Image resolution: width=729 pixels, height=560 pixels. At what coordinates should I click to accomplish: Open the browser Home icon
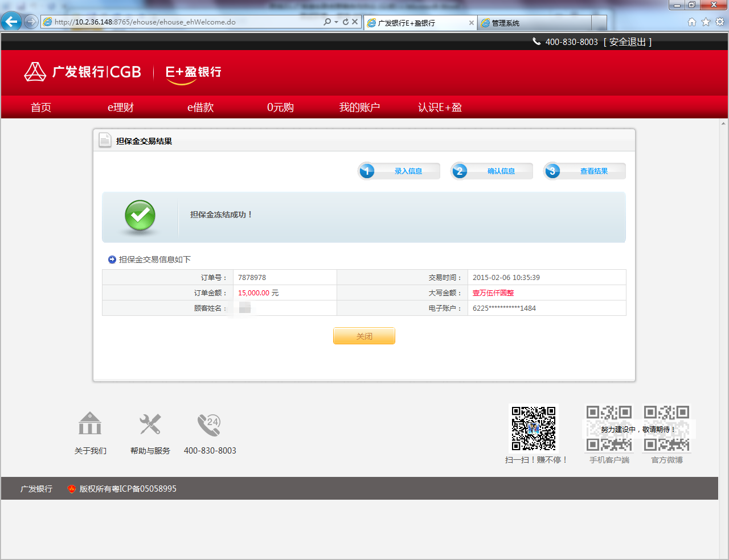(x=692, y=22)
